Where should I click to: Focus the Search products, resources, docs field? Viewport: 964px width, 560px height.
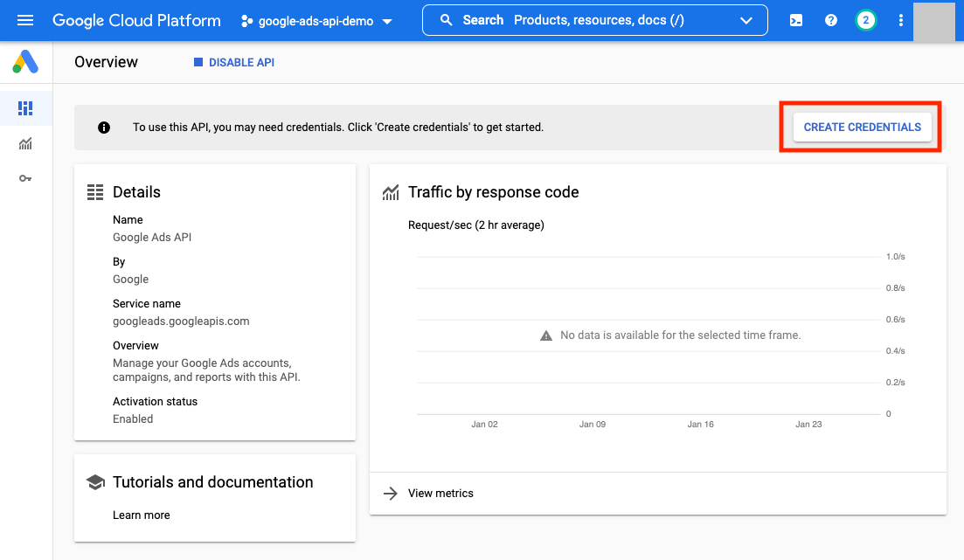[x=594, y=20]
